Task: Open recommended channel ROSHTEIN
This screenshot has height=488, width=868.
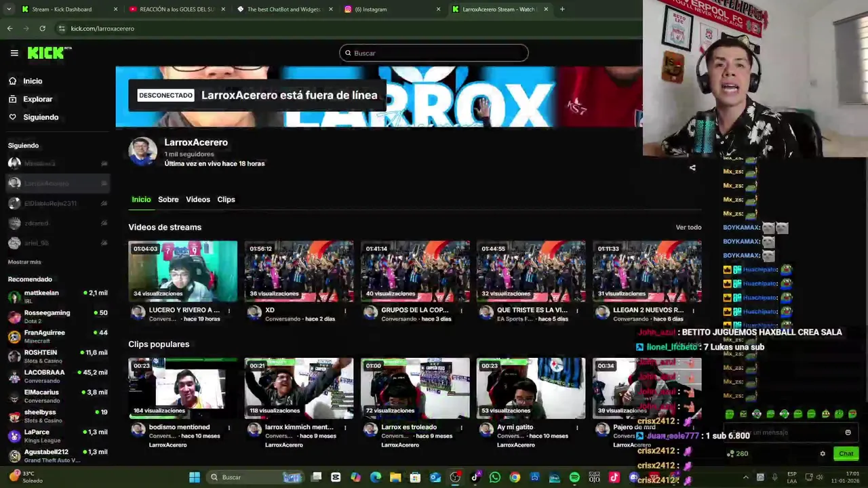Action: tap(58, 357)
